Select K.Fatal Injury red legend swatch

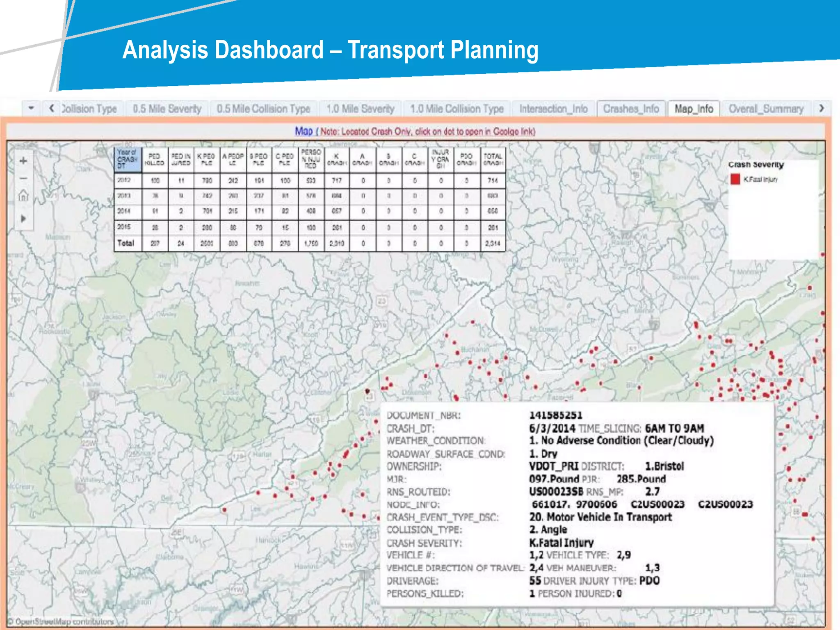pos(735,179)
